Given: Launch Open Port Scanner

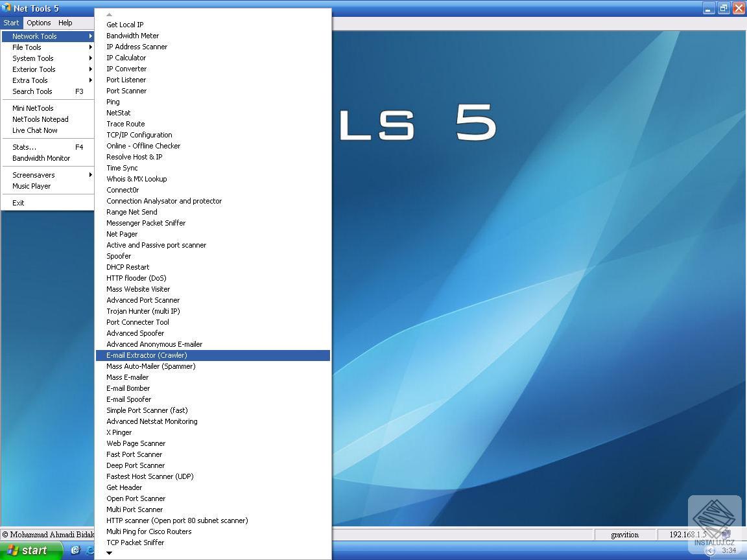Looking at the screenshot, I should (213, 498).
